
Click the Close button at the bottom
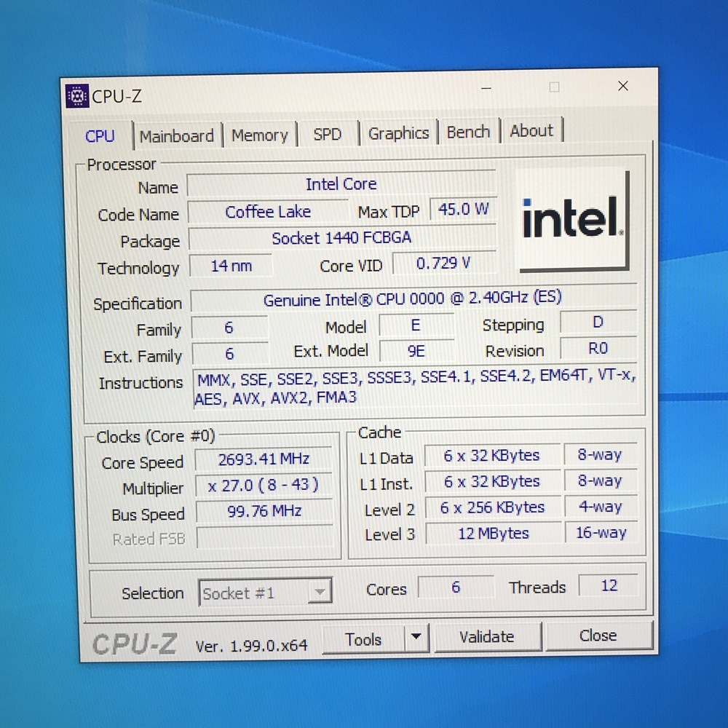pyautogui.click(x=598, y=636)
